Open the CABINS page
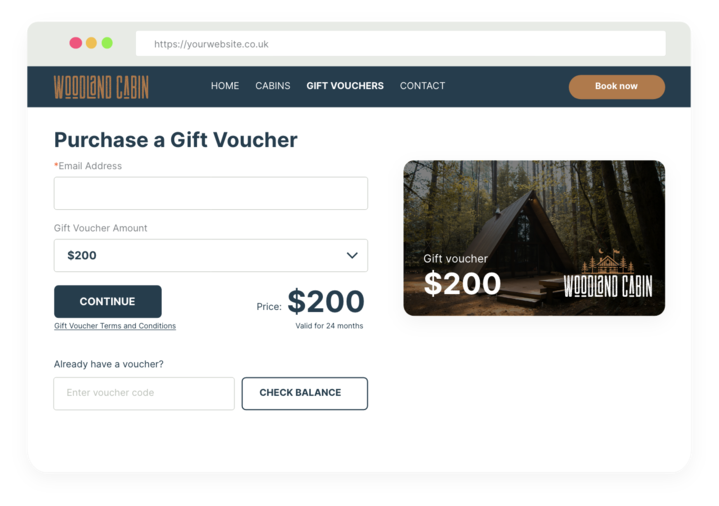This screenshot has width=719, height=506. click(273, 86)
